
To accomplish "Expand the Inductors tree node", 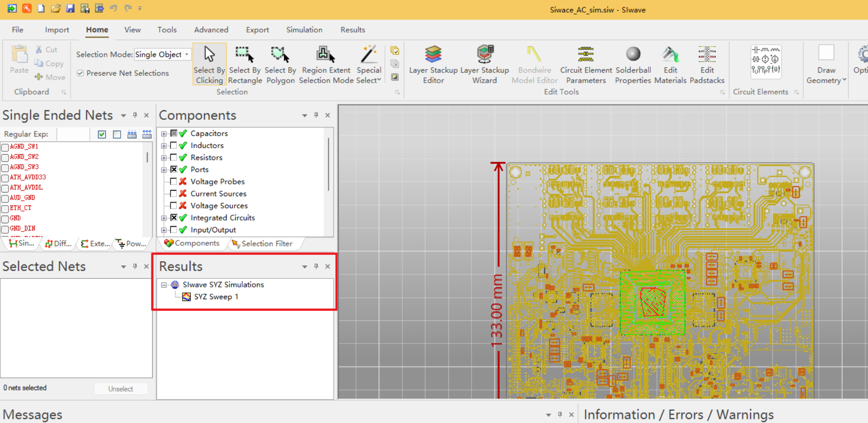I will coord(164,146).
